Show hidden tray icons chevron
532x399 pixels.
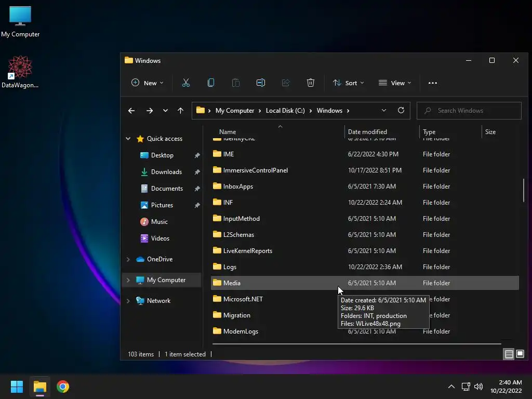451,387
